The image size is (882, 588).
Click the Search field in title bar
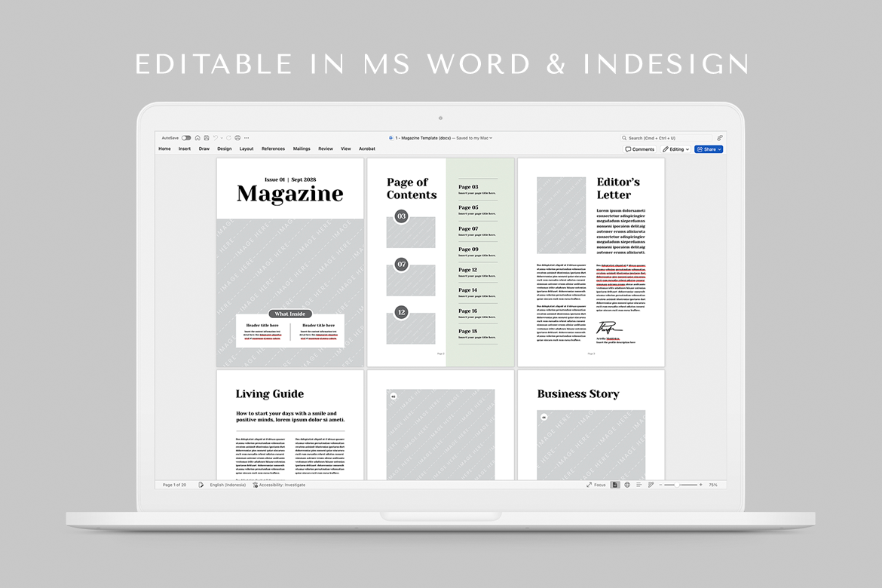tap(665, 138)
